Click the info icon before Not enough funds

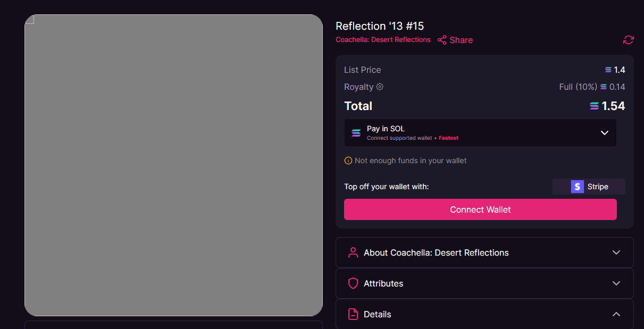(348, 161)
